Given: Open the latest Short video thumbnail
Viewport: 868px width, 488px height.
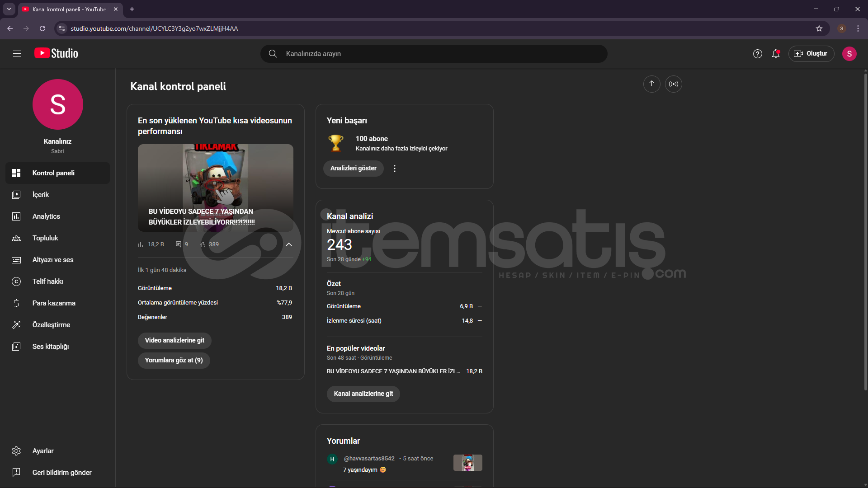Looking at the screenshot, I should pos(216,188).
